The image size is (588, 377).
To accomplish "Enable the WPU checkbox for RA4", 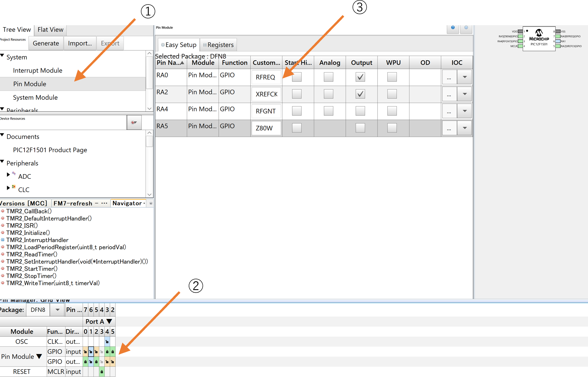I will [x=392, y=111].
